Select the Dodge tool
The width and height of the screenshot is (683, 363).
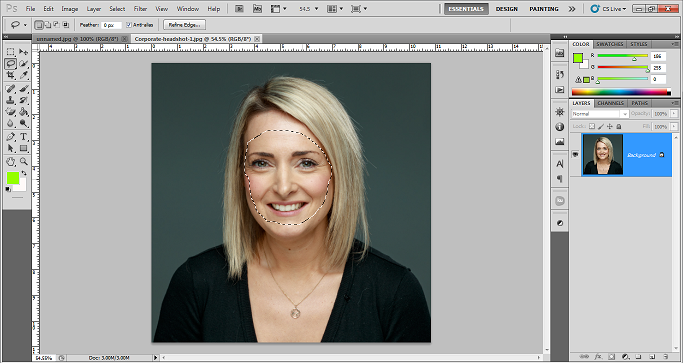click(x=24, y=123)
